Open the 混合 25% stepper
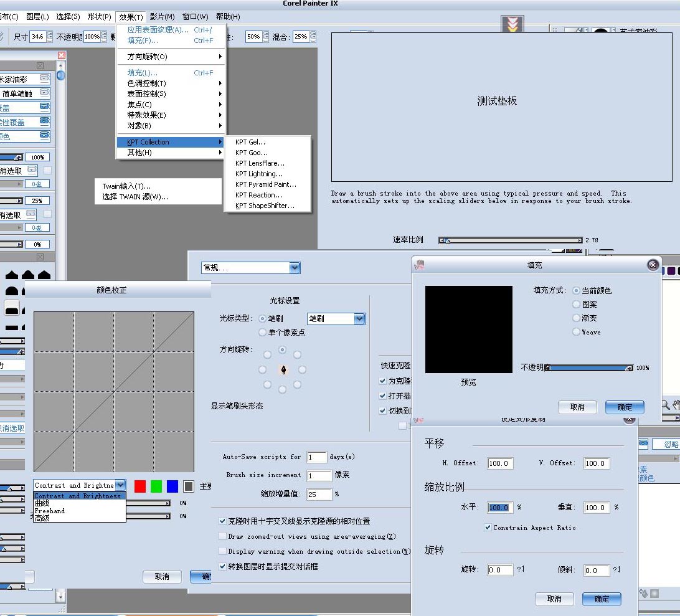 point(313,37)
